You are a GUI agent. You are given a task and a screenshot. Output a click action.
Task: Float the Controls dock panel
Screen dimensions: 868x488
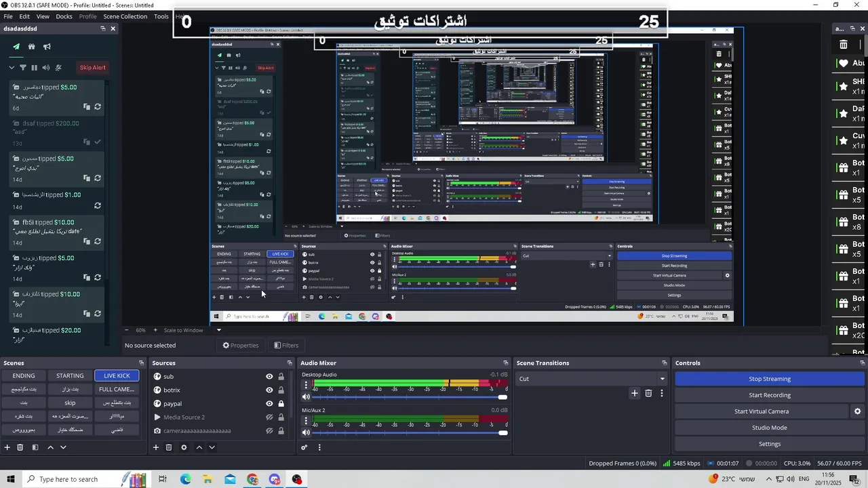pyautogui.click(x=863, y=363)
